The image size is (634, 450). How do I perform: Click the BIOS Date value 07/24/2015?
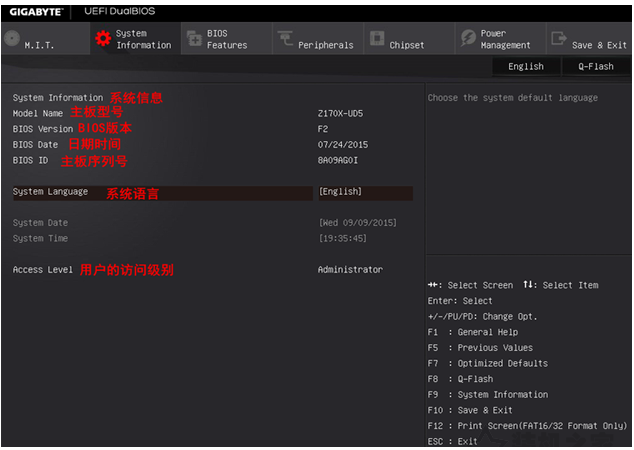click(343, 145)
